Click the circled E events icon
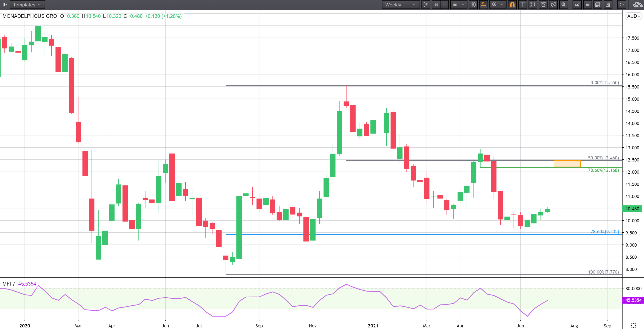The image size is (644, 329). 473,5
